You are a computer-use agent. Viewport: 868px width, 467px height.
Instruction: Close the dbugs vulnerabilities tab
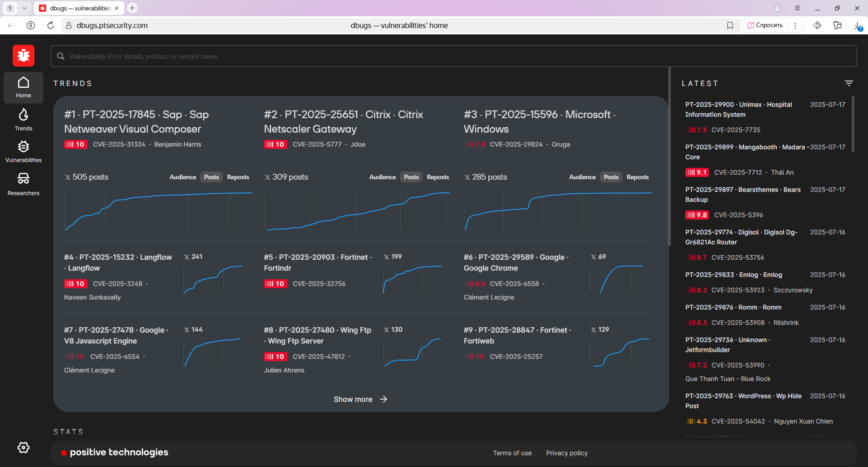(x=117, y=8)
